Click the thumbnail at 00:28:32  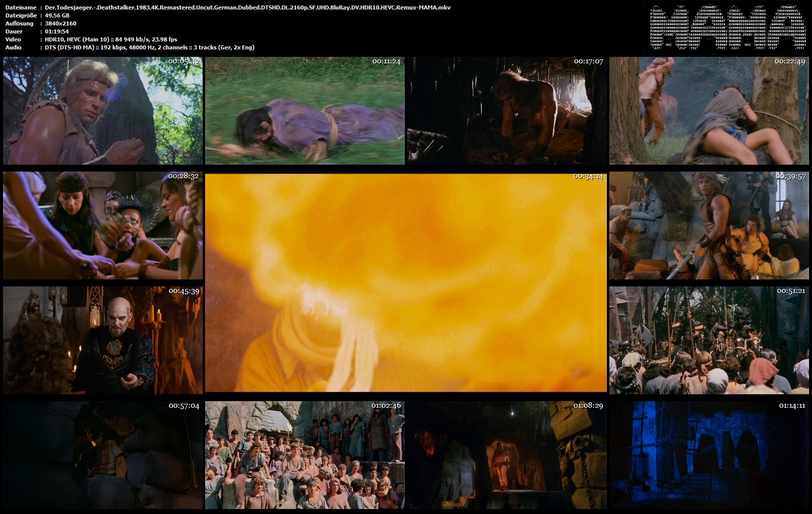(x=103, y=226)
